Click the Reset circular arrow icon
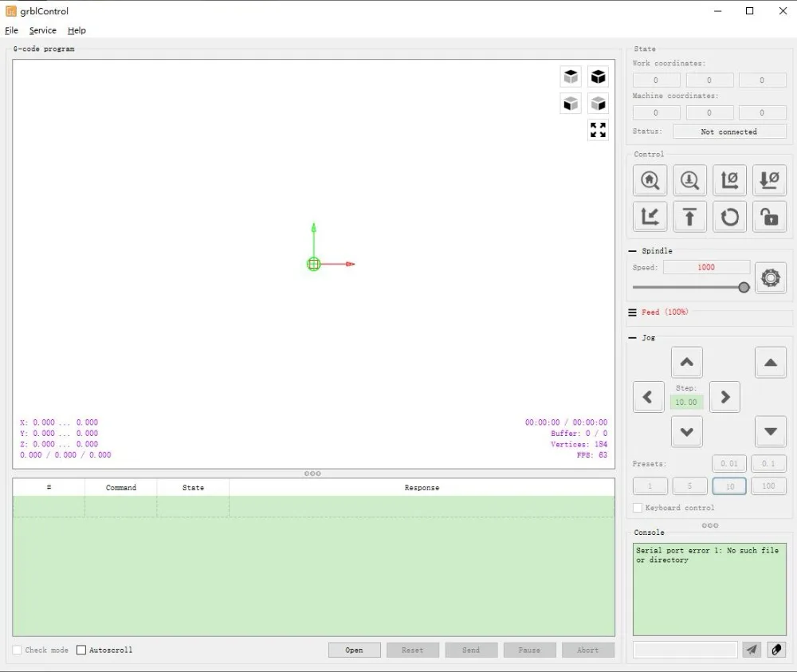797x672 pixels. (x=729, y=217)
